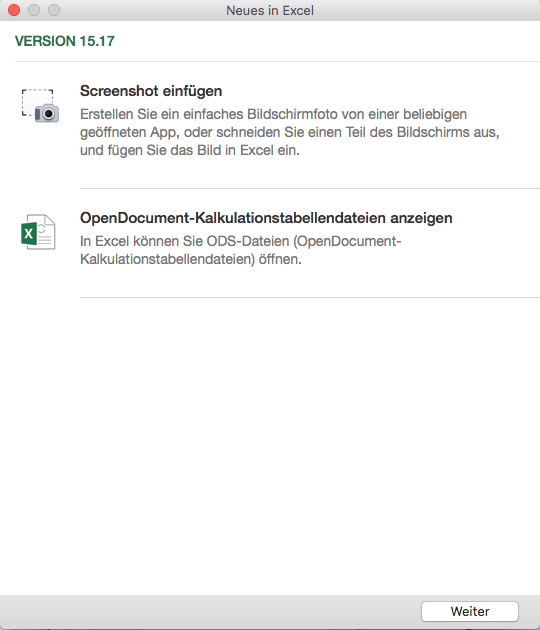Close the Neues in Excel window
Viewport: 540px width, 630px height.
click(14, 10)
